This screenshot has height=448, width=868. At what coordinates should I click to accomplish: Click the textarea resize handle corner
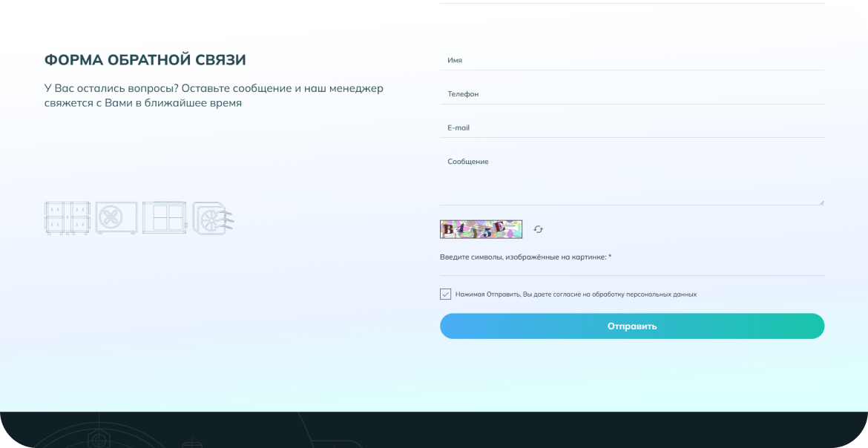pyautogui.click(x=821, y=202)
